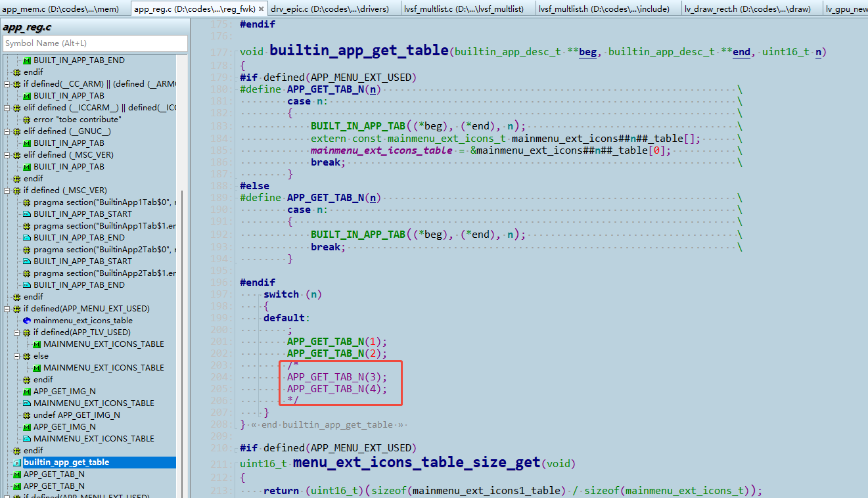Click cyan icon of BUILT_IN_APP_TAB_END after BuiltinApp1Tab$1 pragma
Viewport: 868px width, 498px height.
coord(27,238)
